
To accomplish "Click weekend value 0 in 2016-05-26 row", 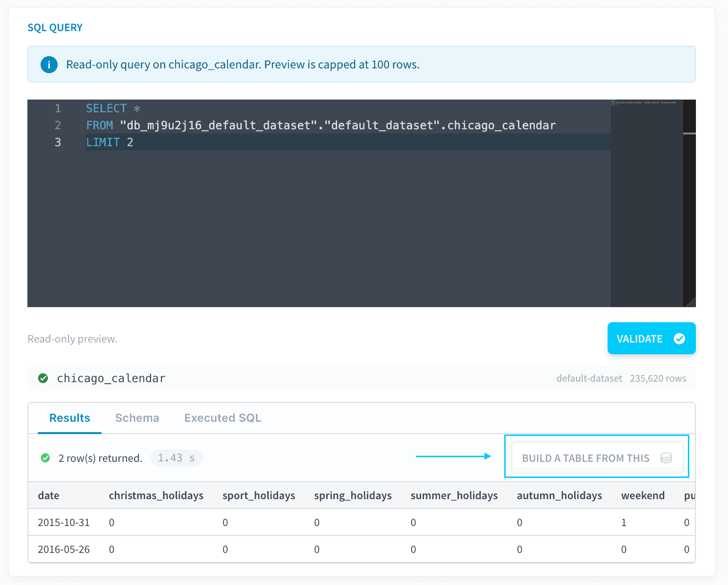I will 624,549.
